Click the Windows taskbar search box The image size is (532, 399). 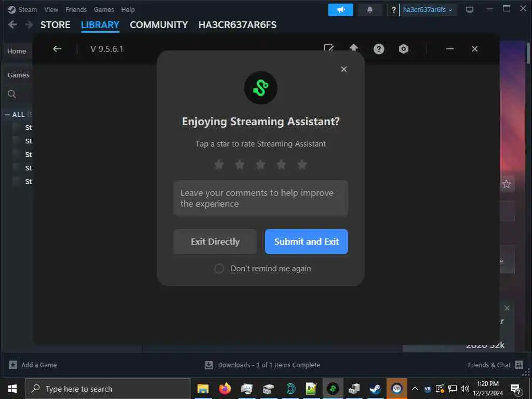[x=108, y=389]
